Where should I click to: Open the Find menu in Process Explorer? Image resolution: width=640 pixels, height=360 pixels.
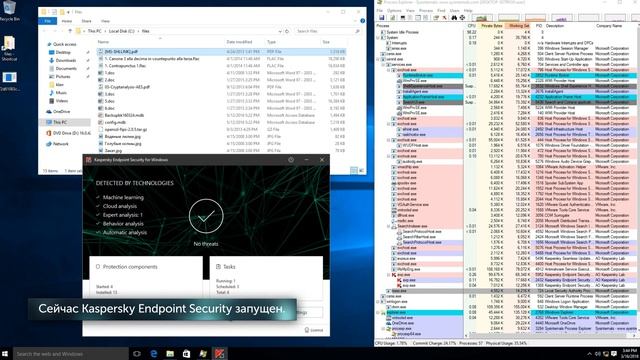click(x=441, y=11)
